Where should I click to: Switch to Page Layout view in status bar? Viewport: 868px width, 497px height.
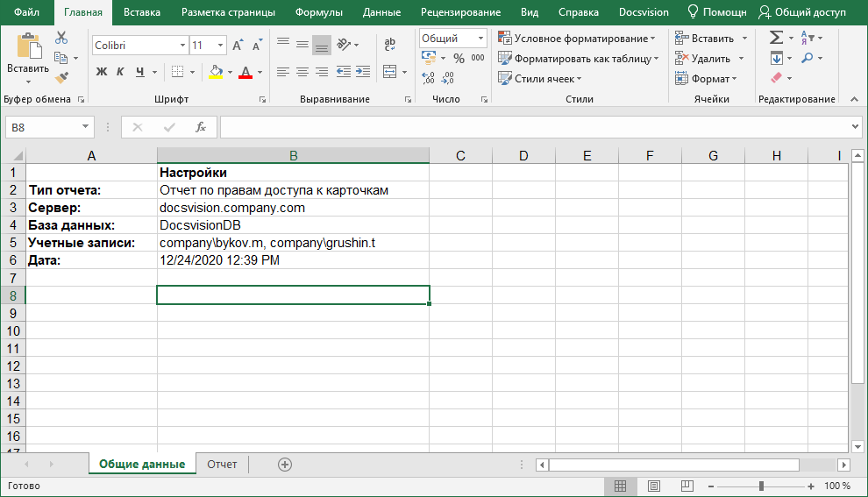pos(653,486)
